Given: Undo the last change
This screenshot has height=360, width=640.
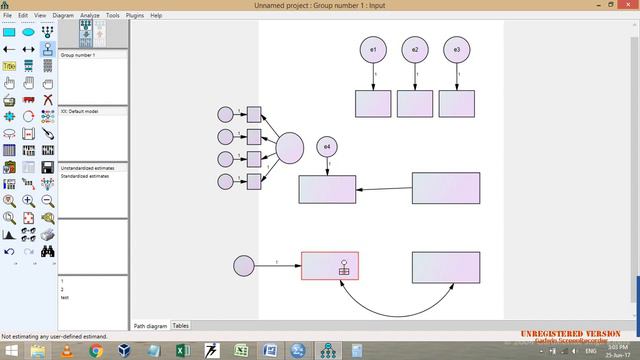Looking at the screenshot, I should 9,251.
